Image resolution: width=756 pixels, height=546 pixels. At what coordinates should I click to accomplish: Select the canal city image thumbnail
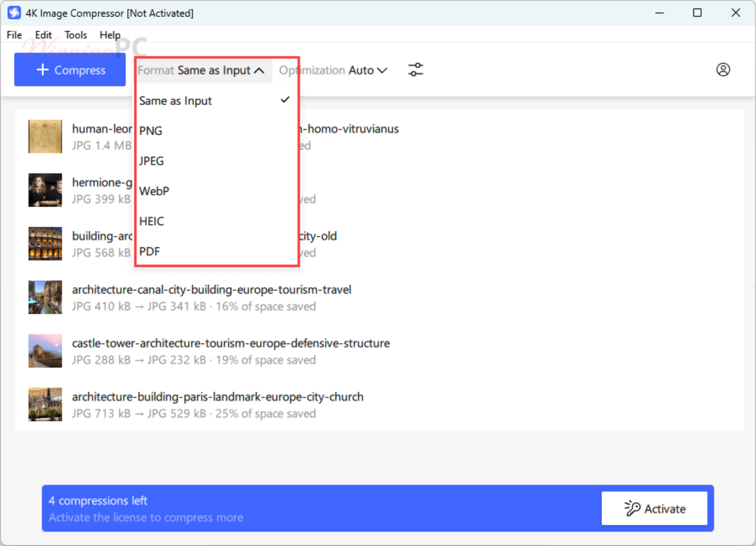[x=45, y=297]
